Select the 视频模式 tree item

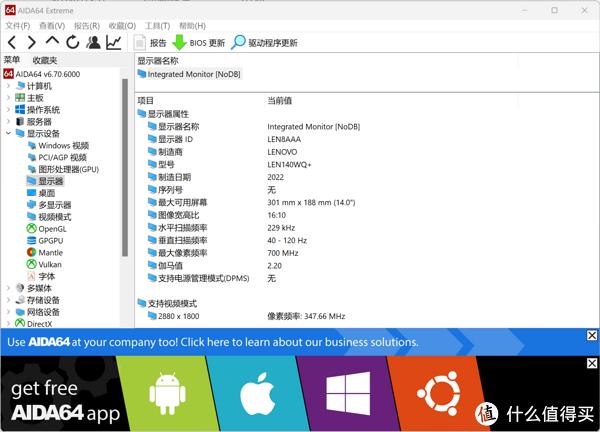point(49,217)
